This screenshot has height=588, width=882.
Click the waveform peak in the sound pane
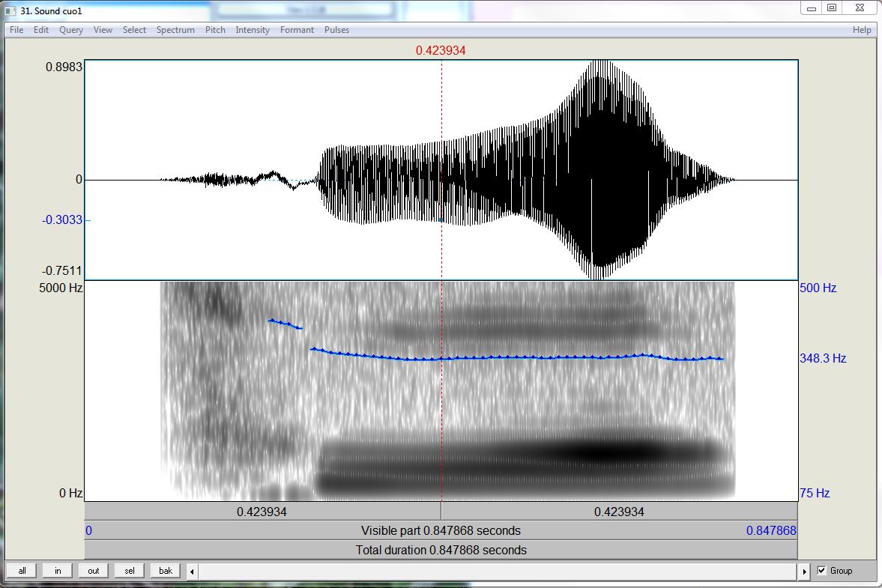pos(601,169)
